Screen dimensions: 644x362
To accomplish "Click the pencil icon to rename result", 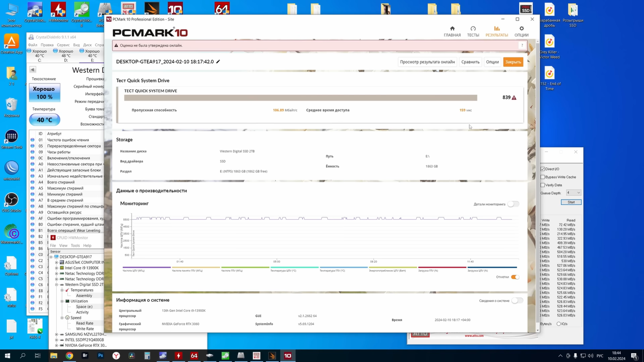I will (218, 62).
